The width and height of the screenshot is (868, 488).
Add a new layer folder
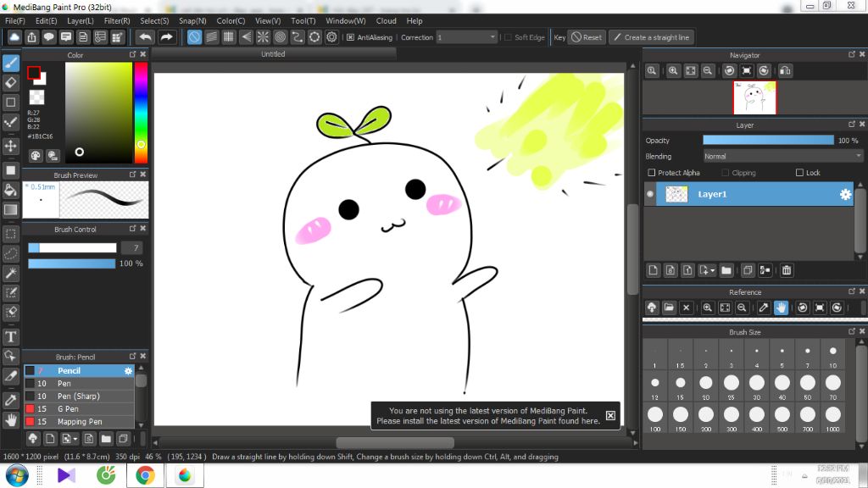[x=726, y=270]
